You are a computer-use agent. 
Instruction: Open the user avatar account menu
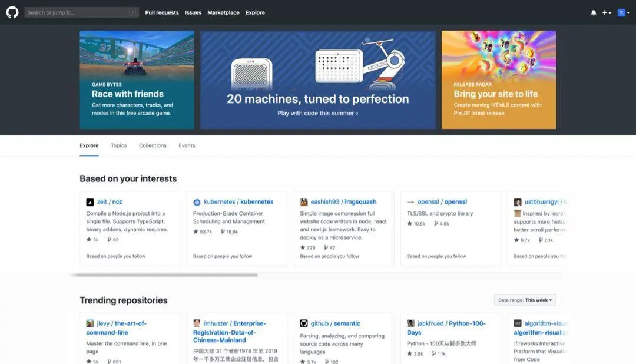(624, 12)
